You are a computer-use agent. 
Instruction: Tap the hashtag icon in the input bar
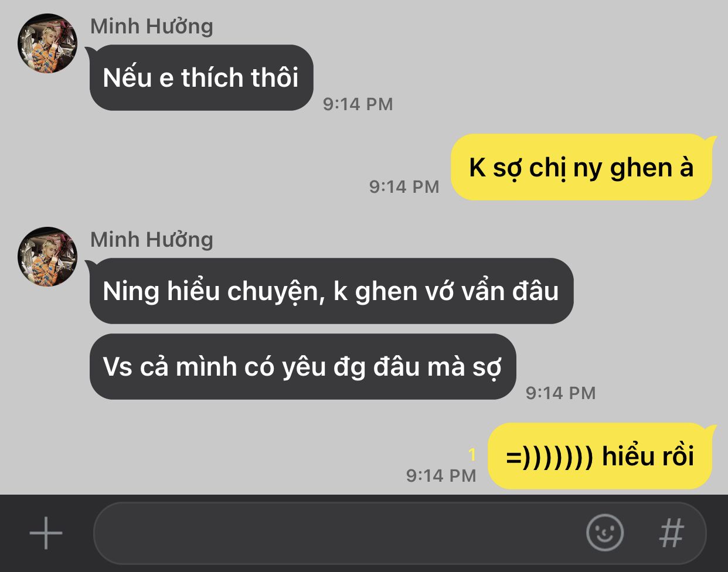(x=672, y=533)
